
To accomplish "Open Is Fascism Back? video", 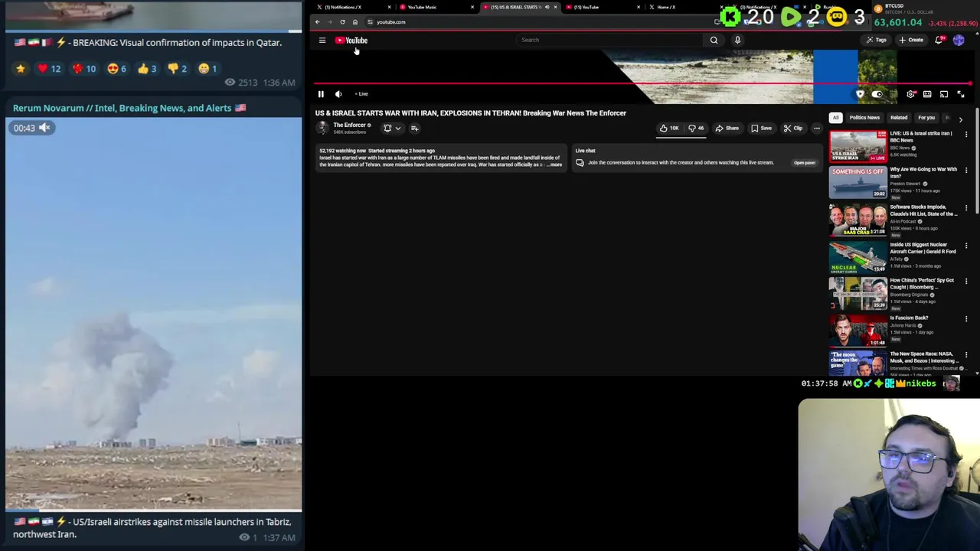I will [857, 331].
